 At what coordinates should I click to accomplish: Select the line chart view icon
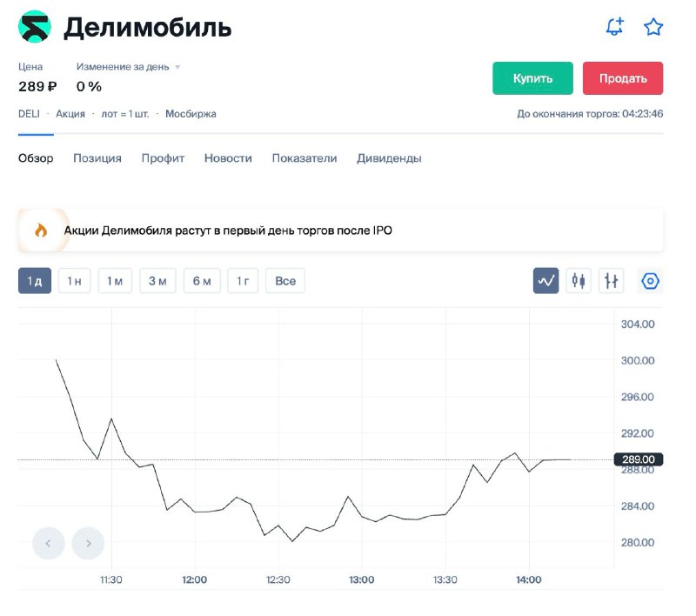point(545,280)
